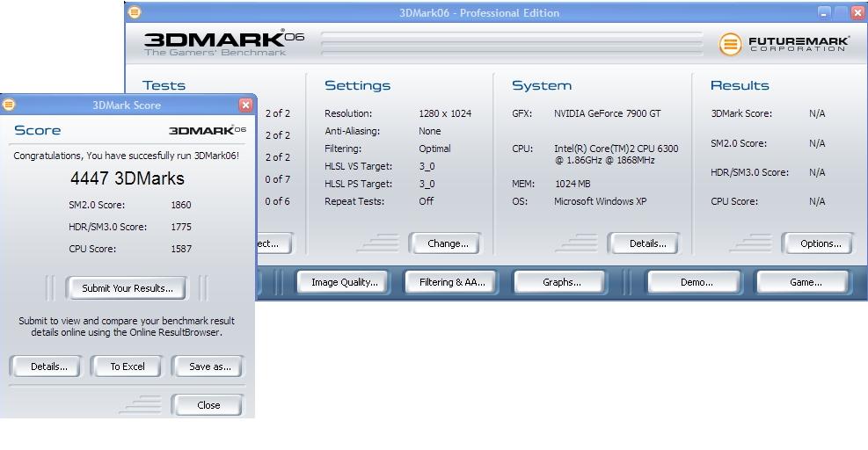The width and height of the screenshot is (868, 450).
Task: Click the Results CPU Score N/A value
Action: [817, 201]
